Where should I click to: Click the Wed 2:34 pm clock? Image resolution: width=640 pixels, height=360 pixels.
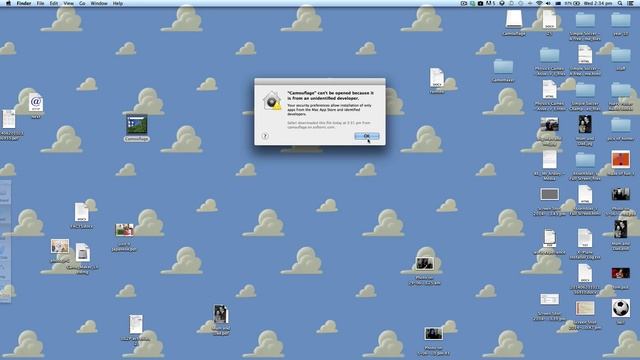pos(598,3)
